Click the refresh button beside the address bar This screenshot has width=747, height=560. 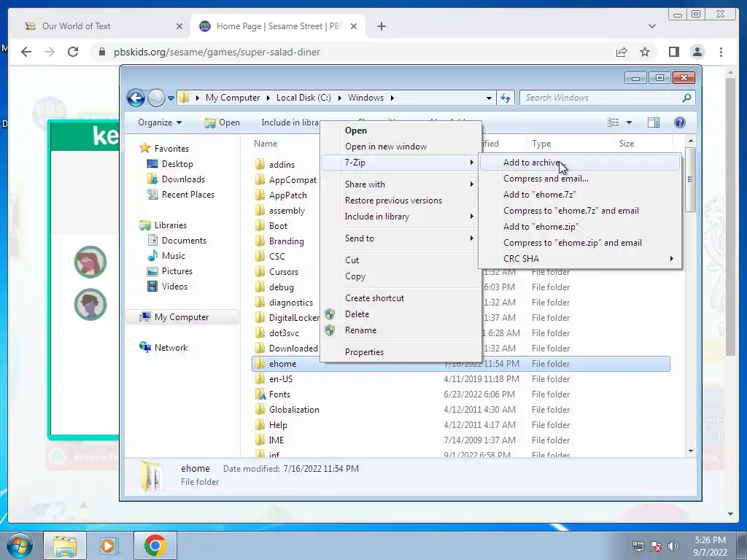[x=506, y=98]
